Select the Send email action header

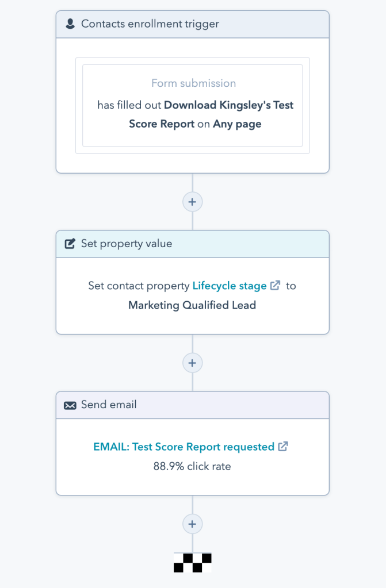(x=193, y=405)
